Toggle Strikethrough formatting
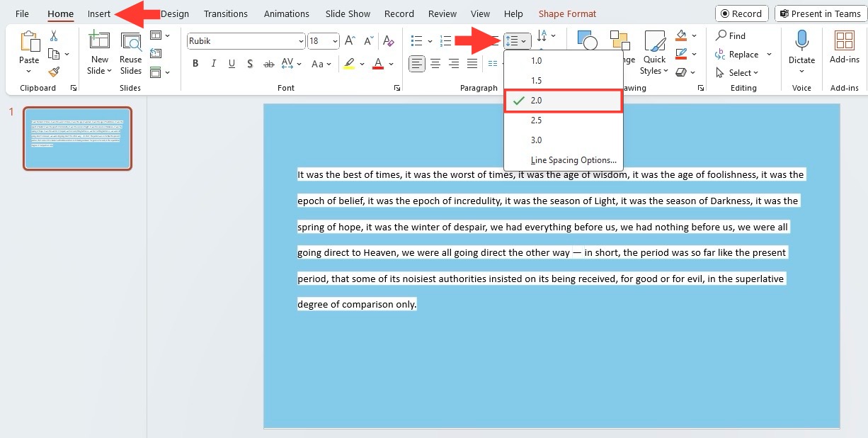 268,64
